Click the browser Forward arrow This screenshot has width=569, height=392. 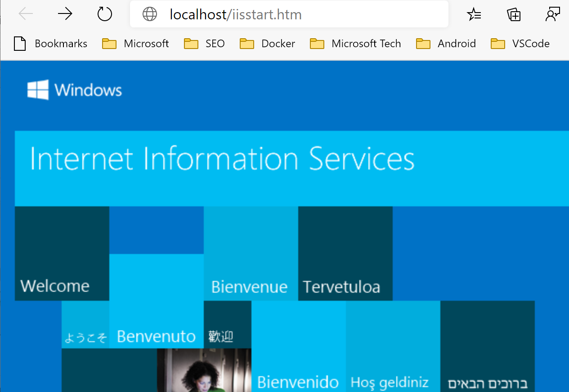point(65,14)
